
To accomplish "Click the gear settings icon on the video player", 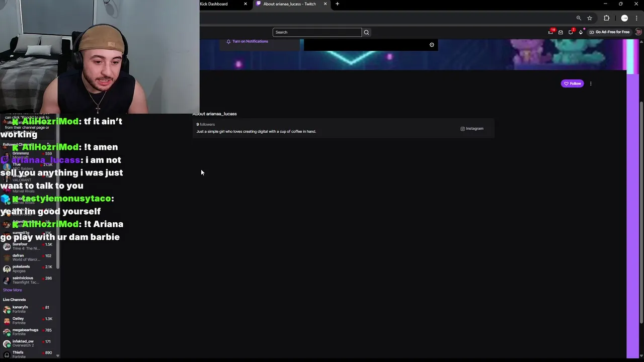I will pos(432,45).
